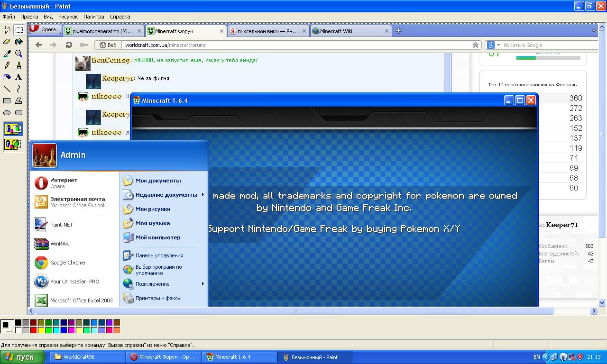607x364 pixels.
Task: Click the EN language indicator in tray
Action: [536, 357]
